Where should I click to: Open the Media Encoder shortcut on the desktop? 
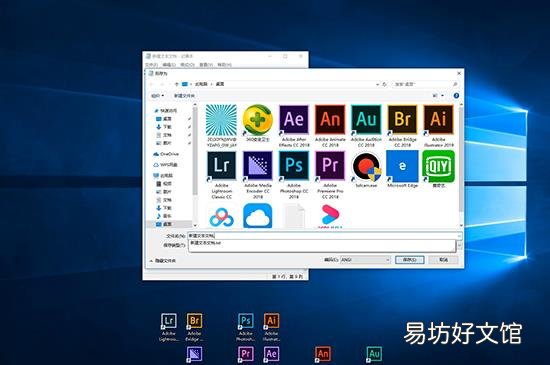point(194,355)
